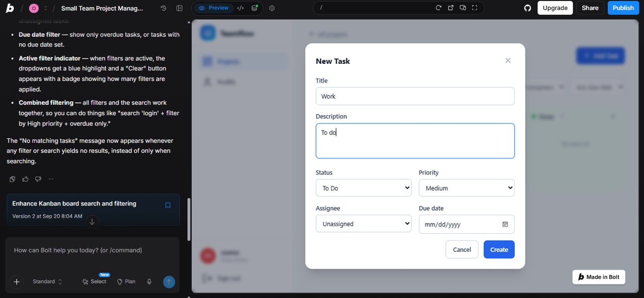Toggle the sidebar panel layout icon
Screen dimensions: 644x298
(x=180, y=8)
